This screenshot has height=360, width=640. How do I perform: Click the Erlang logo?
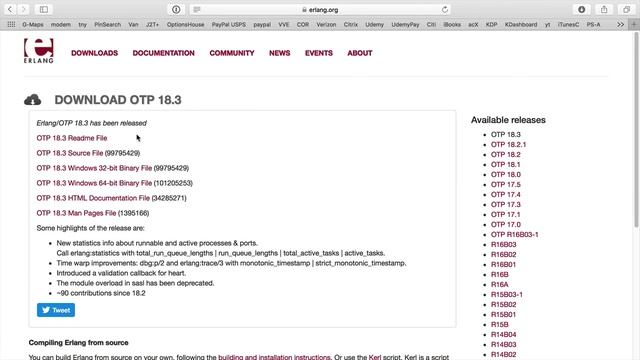[x=38, y=51]
